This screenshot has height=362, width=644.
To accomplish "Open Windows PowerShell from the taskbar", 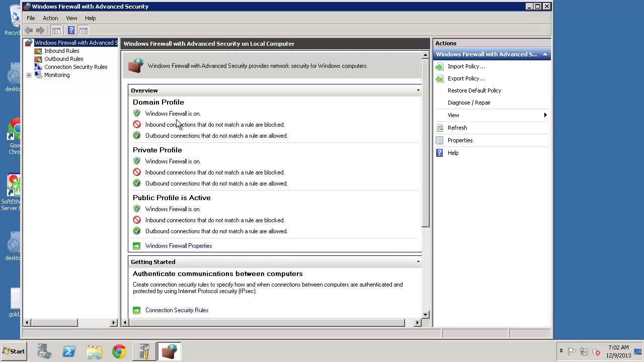I will coord(69,351).
